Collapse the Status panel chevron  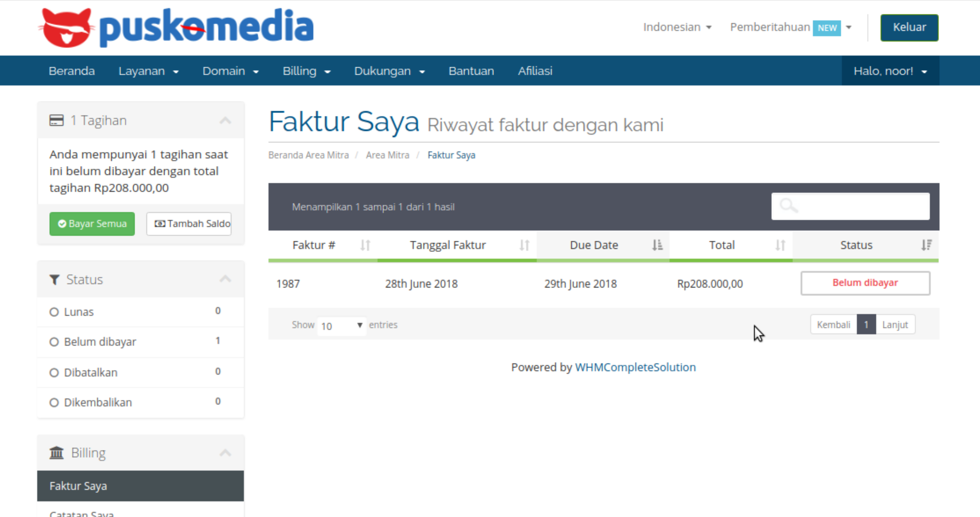pyautogui.click(x=225, y=279)
